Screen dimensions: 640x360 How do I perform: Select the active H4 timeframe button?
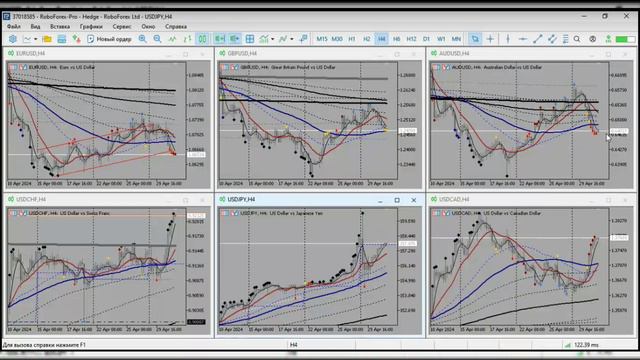[x=381, y=39]
